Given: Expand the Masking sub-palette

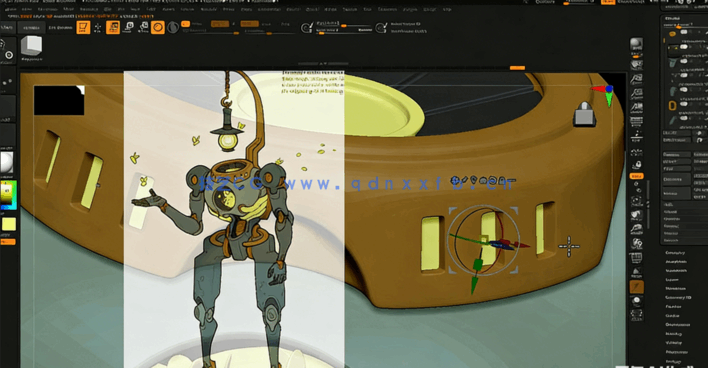Looking at the screenshot, I should pos(673,333).
